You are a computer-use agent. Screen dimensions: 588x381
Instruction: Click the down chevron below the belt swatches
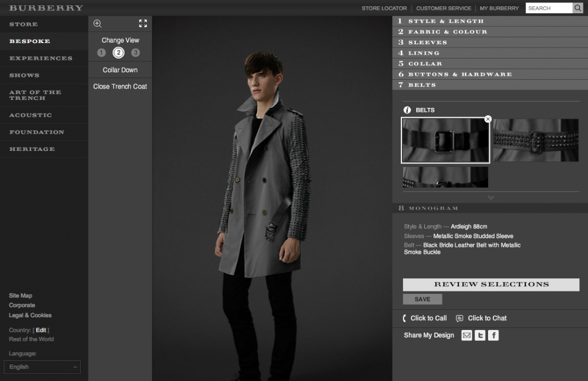[x=490, y=197]
